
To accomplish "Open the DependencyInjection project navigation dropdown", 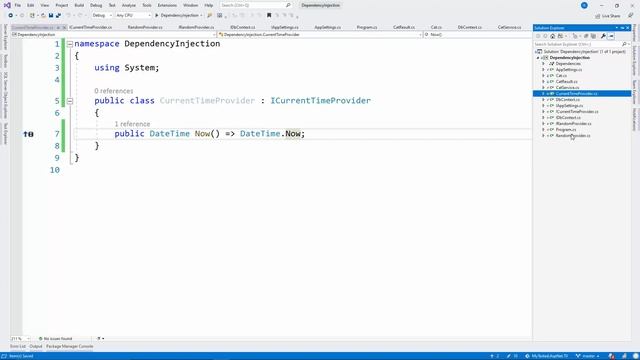I will point(113,35).
